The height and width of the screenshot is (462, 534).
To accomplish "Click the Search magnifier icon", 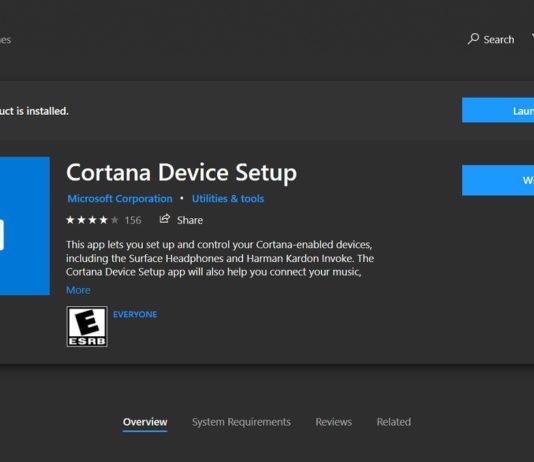I will tap(473, 39).
